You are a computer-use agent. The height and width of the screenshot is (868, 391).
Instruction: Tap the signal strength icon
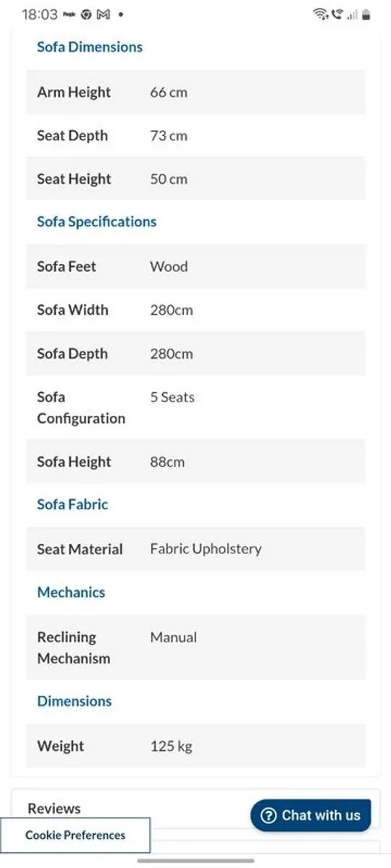click(352, 14)
